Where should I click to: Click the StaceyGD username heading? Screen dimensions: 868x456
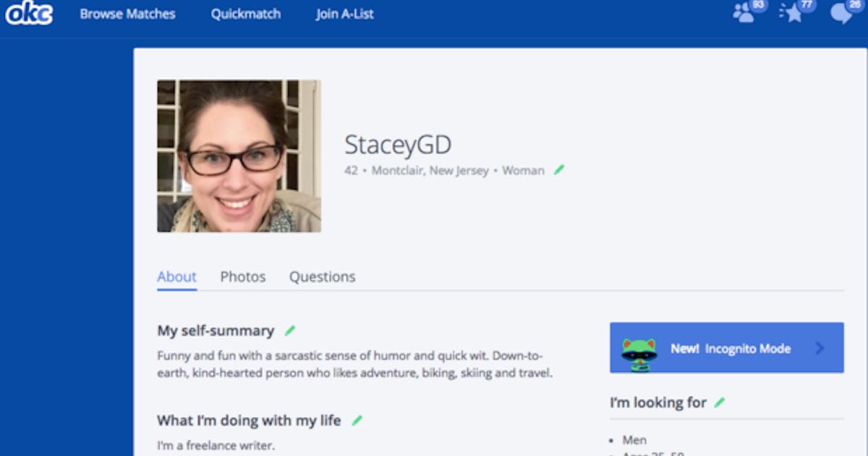point(398,145)
